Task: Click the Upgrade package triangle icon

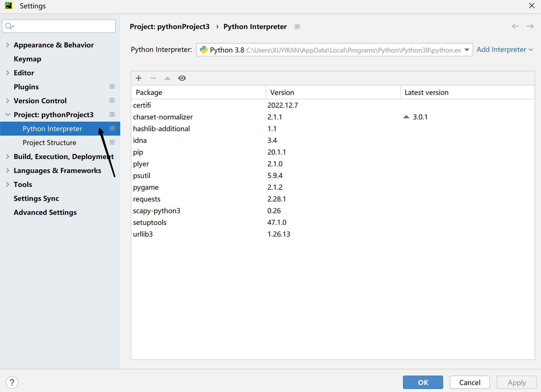Action: pyautogui.click(x=168, y=78)
